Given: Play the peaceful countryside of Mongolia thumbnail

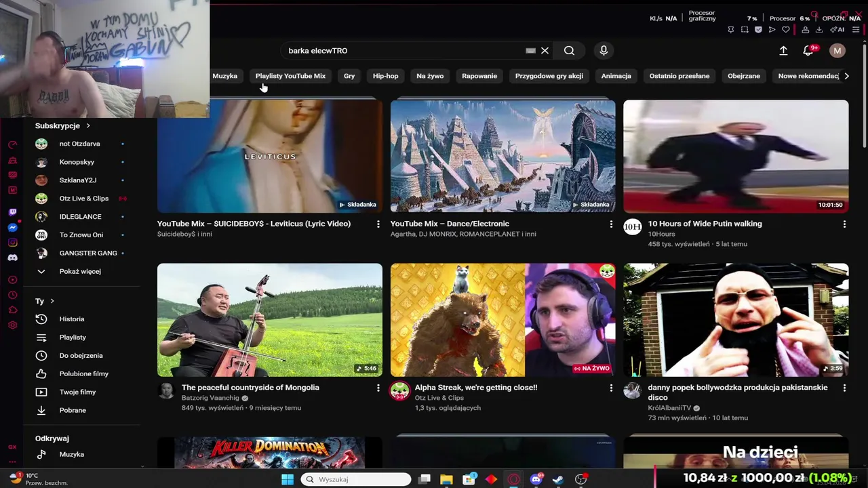Looking at the screenshot, I should pyautogui.click(x=270, y=320).
